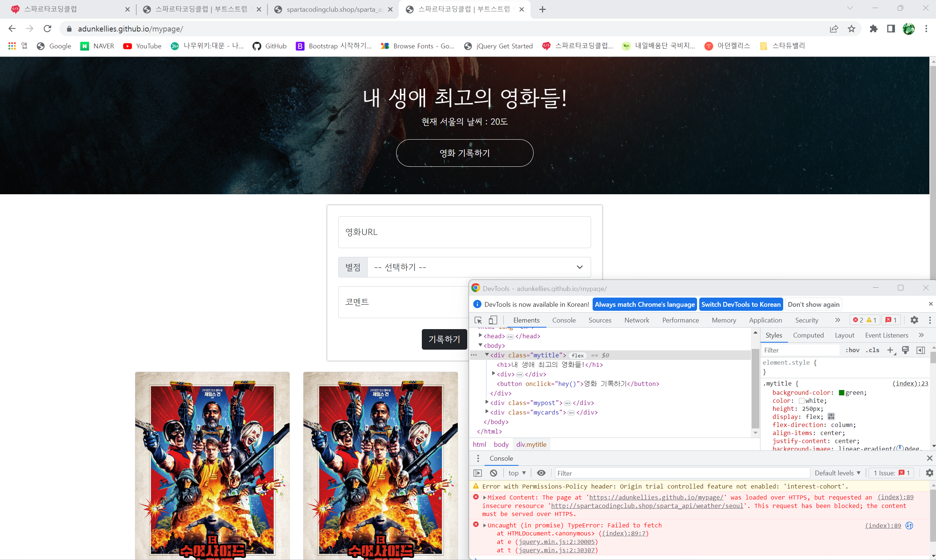Open a new browser tab

[542, 10]
